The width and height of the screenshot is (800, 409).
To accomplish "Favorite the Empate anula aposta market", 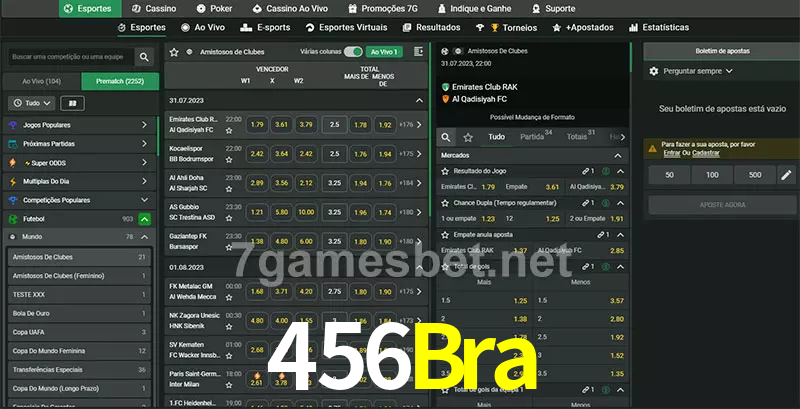I will pyautogui.click(x=445, y=235).
